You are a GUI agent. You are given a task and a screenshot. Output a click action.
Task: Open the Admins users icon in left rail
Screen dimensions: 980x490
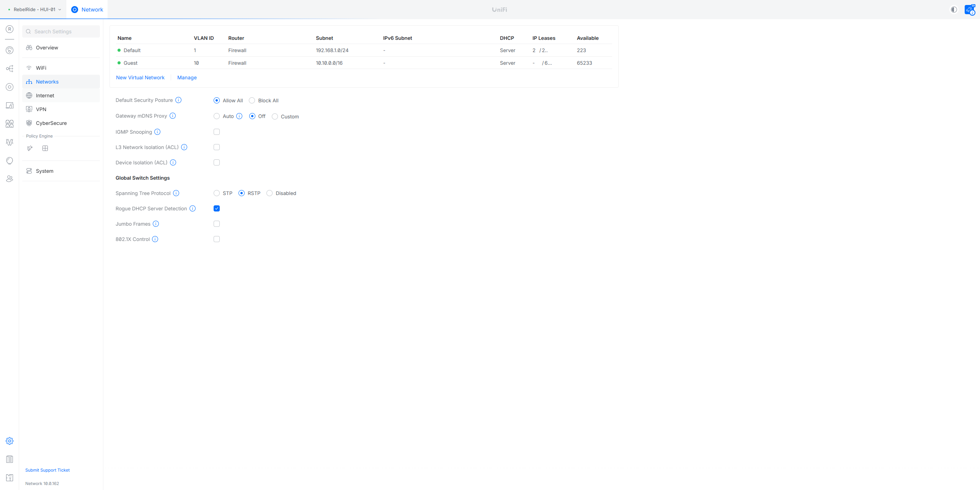click(x=10, y=179)
